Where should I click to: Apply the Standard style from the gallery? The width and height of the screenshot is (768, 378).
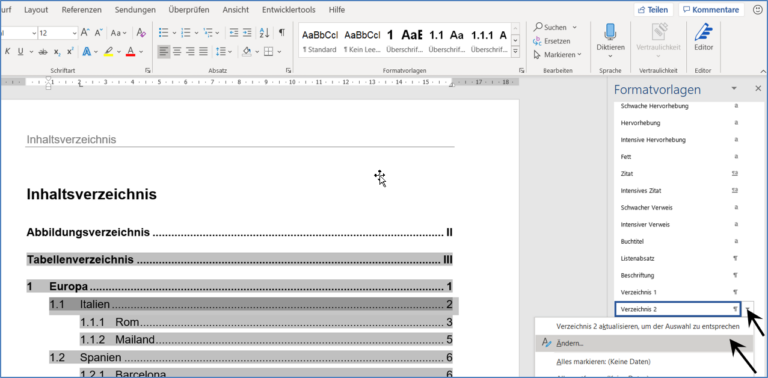pos(320,41)
